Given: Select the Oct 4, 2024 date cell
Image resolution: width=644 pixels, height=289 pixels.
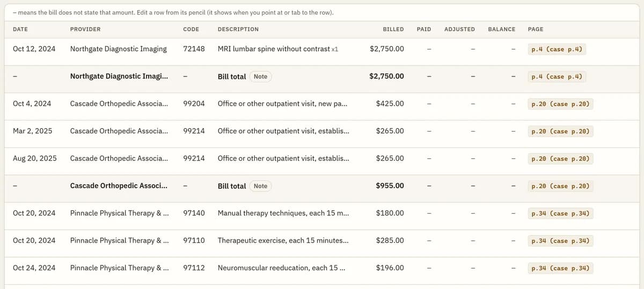Looking at the screenshot, I should [32, 104].
